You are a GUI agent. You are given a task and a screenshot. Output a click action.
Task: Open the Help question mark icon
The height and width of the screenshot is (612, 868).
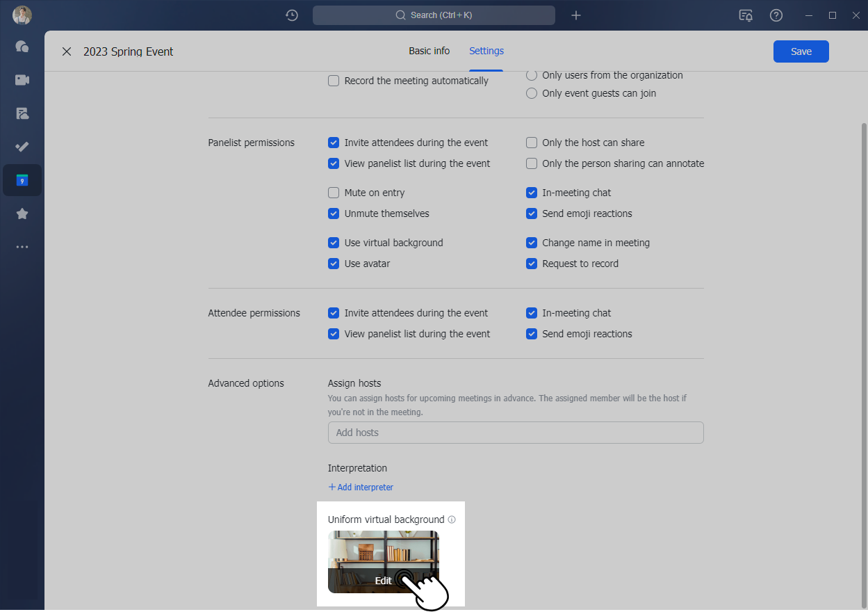776,15
